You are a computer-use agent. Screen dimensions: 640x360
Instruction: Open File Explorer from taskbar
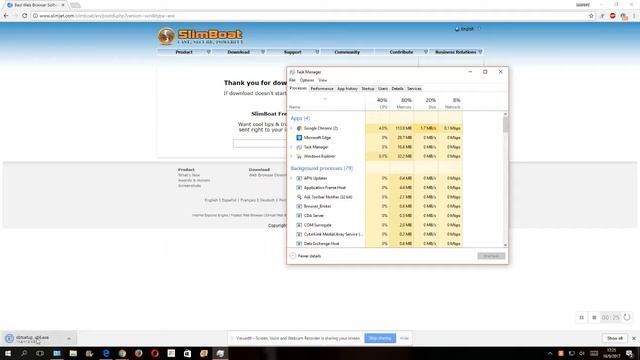pyautogui.click(x=73, y=353)
